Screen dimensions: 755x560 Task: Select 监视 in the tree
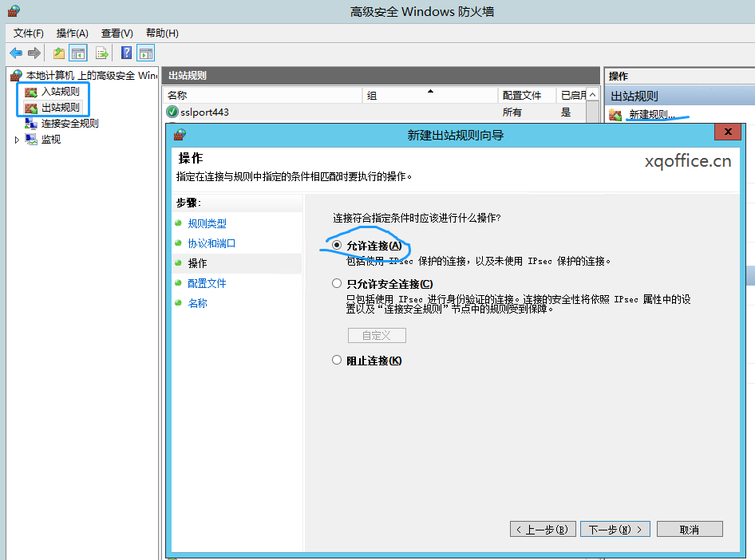point(50,139)
